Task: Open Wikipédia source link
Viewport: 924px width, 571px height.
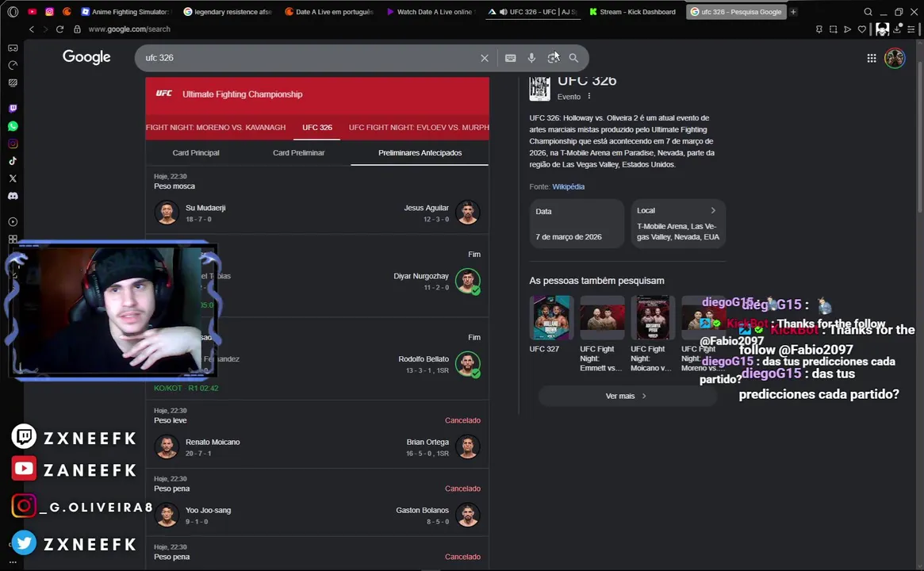Action: click(x=568, y=186)
